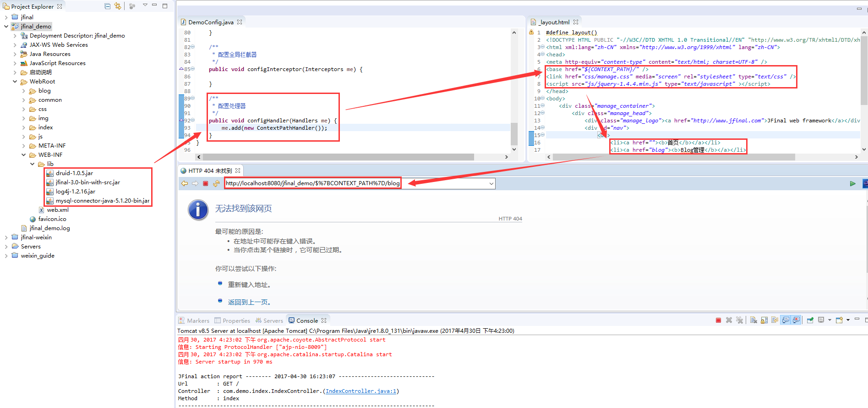The height and width of the screenshot is (408, 868).
Task: Toggle Scroll Lock in Console
Action: pyautogui.click(x=764, y=320)
